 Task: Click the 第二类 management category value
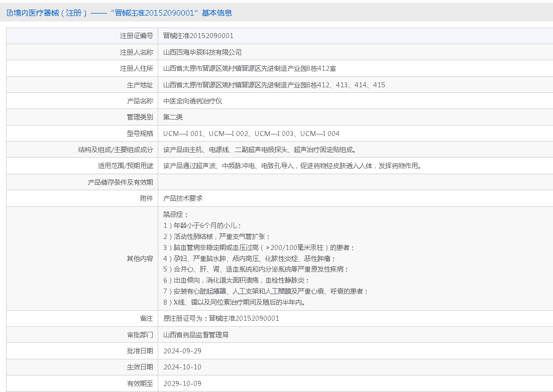click(x=173, y=117)
